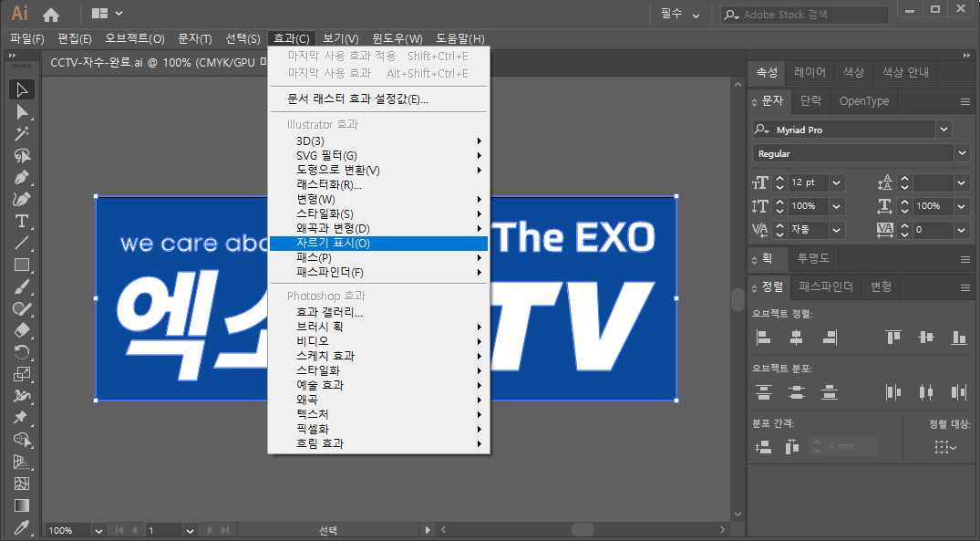This screenshot has width=980, height=541.
Task: Increase the font size stepper value
Action: point(779,178)
